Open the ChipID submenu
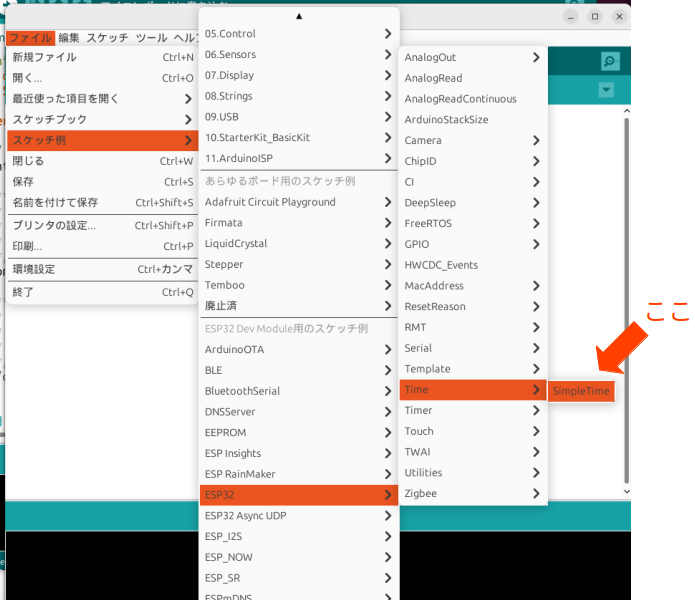This screenshot has width=695, height=600. [473, 161]
